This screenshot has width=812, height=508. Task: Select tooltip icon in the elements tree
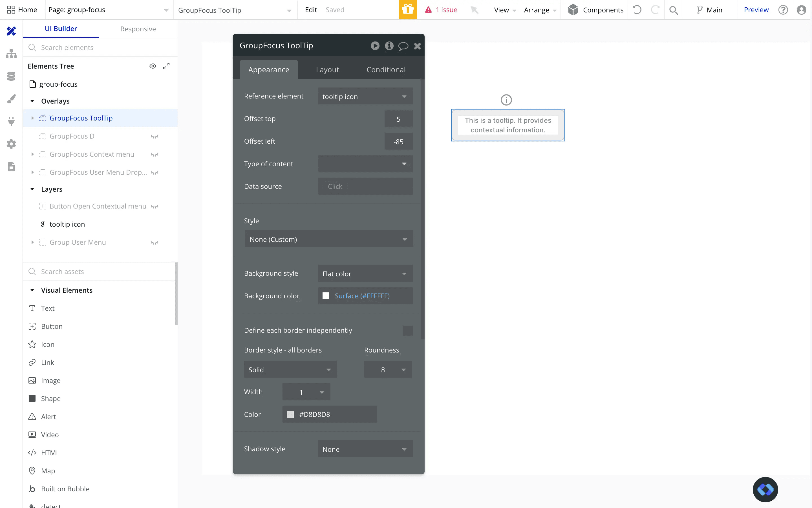pyautogui.click(x=67, y=224)
